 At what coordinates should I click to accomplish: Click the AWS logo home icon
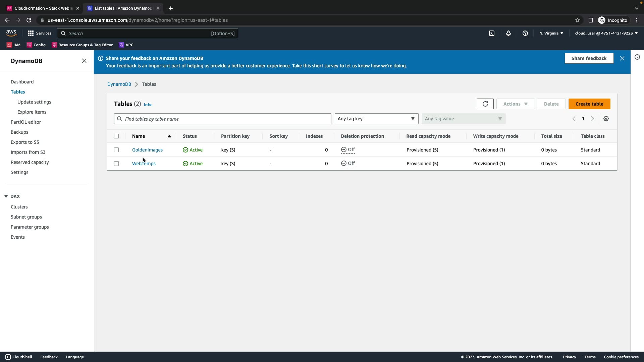[x=11, y=33]
